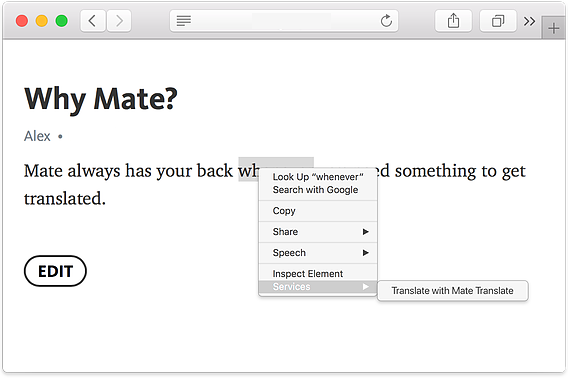Go back with the Safari back arrow
Viewport: 568px width, 378px height.
[93, 21]
